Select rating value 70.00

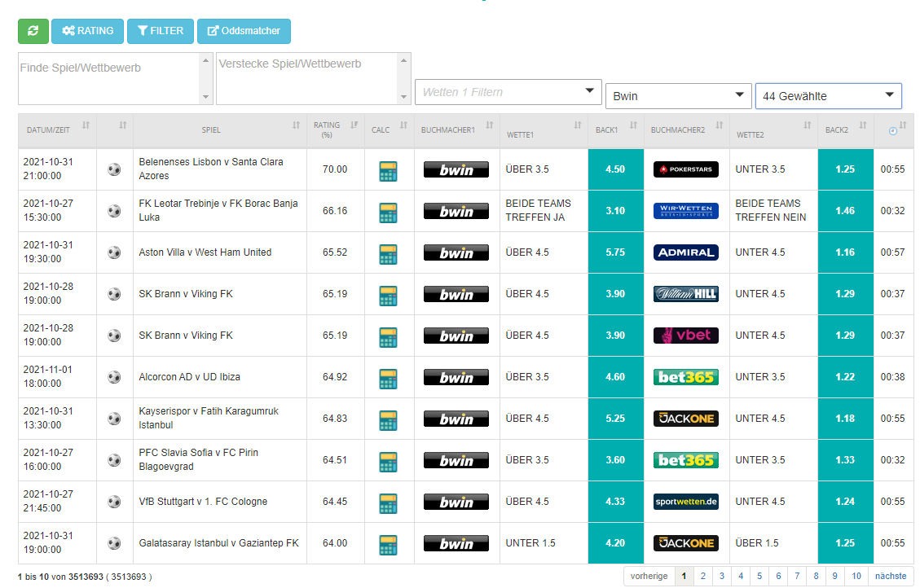[x=335, y=169]
